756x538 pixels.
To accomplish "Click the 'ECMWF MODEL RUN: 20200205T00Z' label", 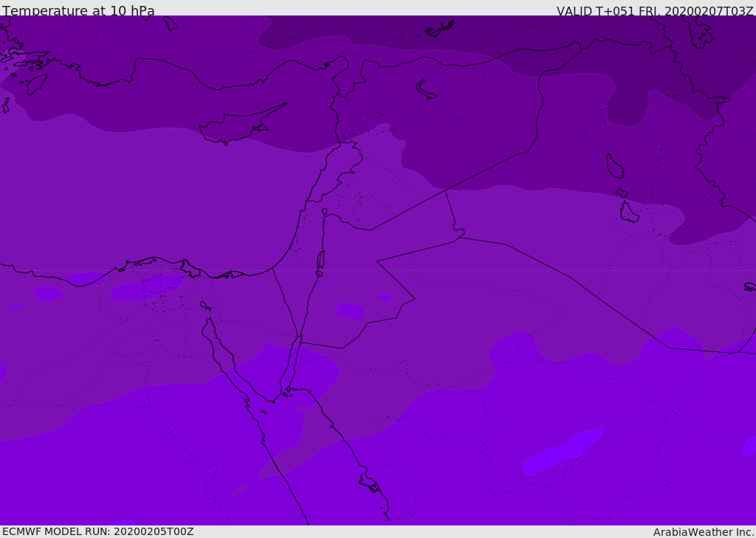I will tap(98, 531).
